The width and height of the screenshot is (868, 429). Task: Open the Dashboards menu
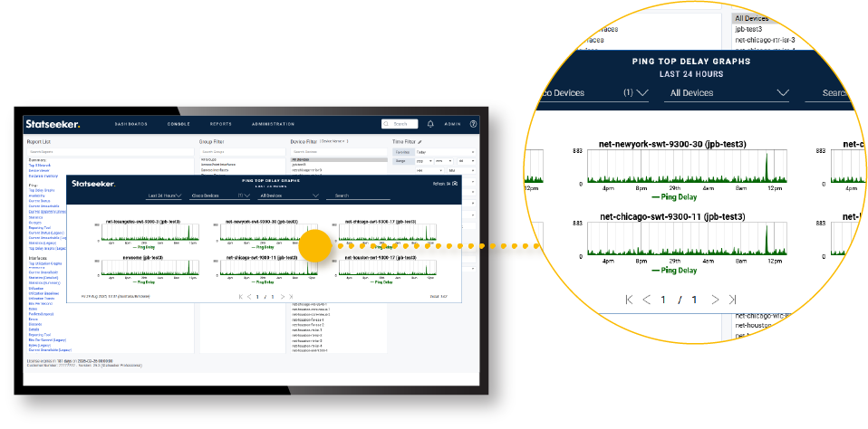(130, 124)
